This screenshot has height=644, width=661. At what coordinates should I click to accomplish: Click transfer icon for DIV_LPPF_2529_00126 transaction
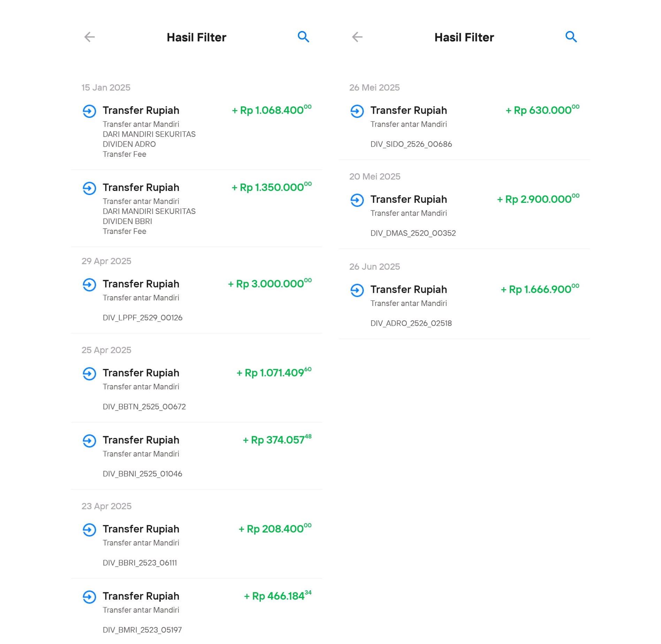[x=89, y=285]
